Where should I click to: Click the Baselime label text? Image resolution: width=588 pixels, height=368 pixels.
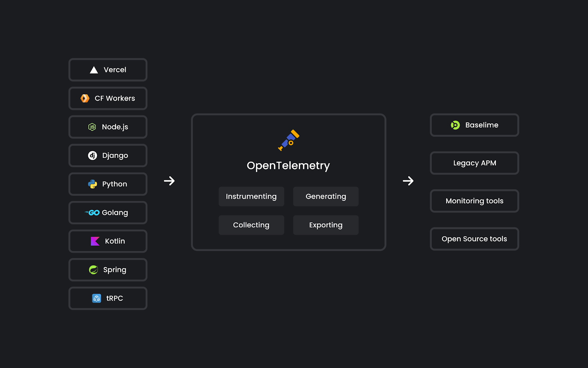tap(482, 125)
